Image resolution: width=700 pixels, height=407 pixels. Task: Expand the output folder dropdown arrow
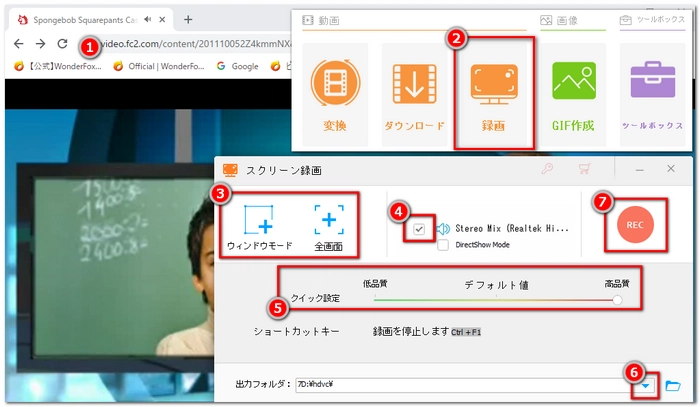tap(649, 385)
